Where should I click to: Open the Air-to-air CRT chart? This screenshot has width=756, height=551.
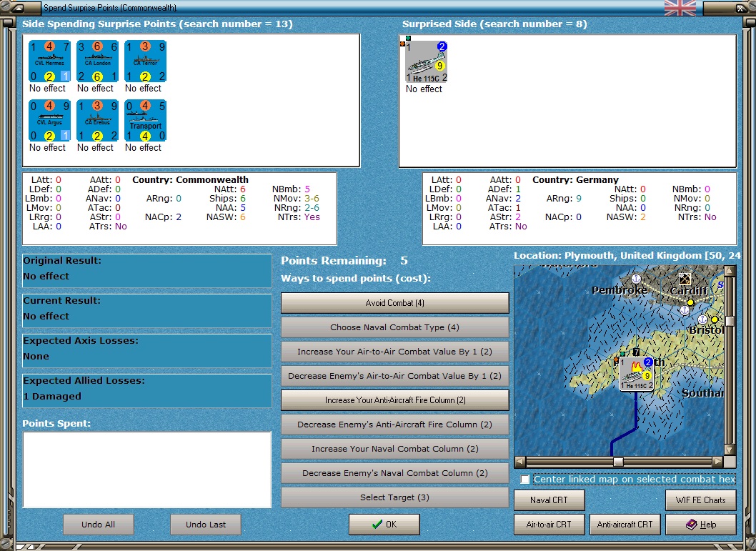[x=549, y=524]
